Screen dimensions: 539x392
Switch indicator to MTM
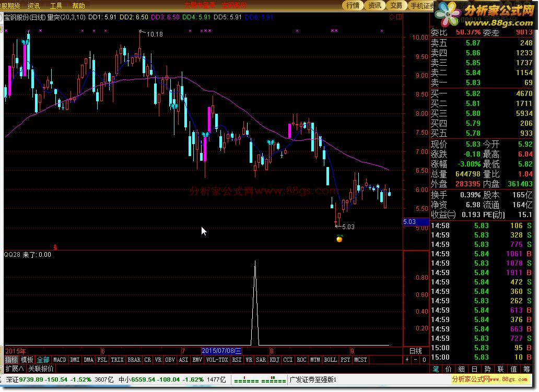315,360
